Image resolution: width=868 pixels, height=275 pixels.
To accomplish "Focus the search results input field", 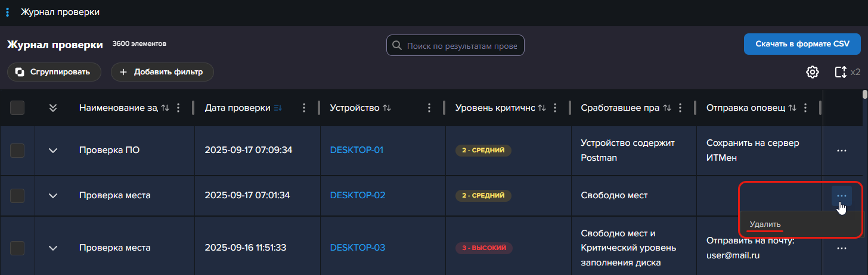I will tap(463, 45).
